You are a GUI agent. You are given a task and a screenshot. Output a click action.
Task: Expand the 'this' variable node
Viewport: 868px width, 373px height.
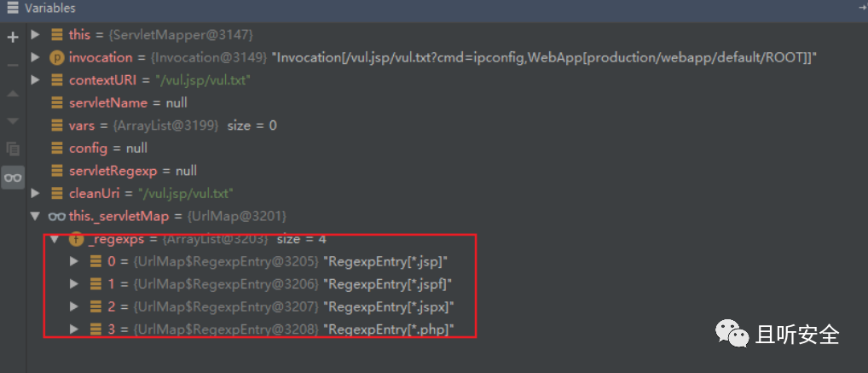pos(36,35)
